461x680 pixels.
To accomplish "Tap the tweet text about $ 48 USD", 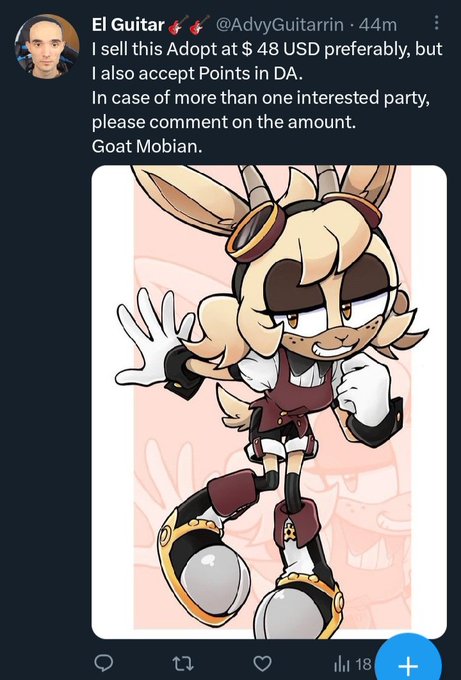I will [x=267, y=49].
